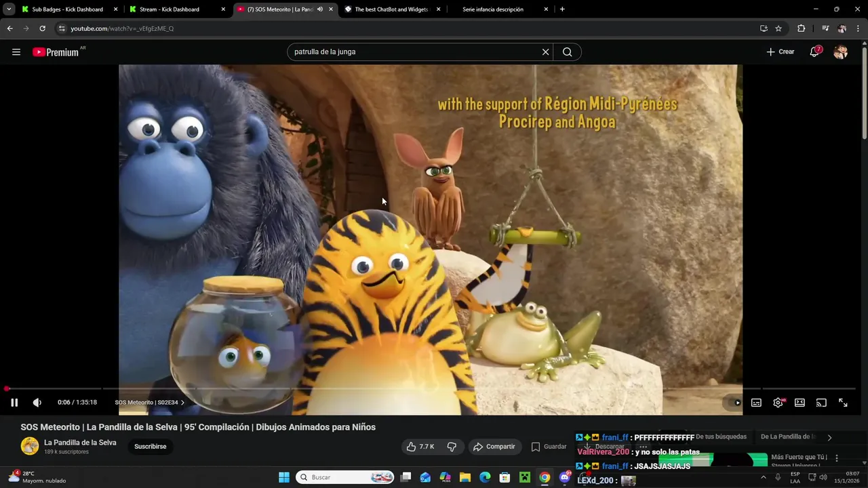Mute the SOS Meteorito tab audio
The image size is (868, 488).
[x=320, y=9]
